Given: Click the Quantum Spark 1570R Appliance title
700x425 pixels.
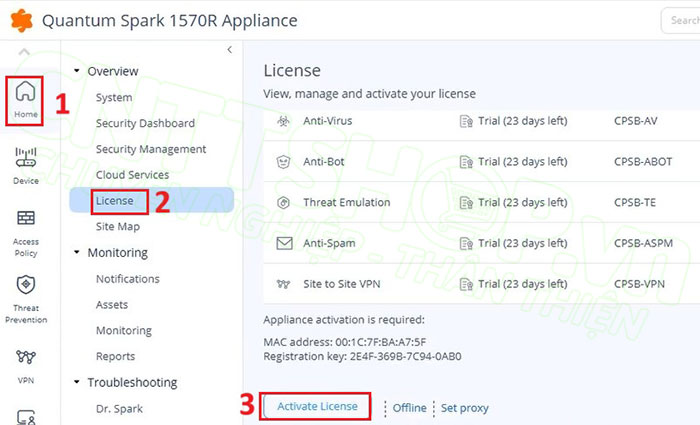Looking at the screenshot, I should pyautogui.click(x=170, y=21).
